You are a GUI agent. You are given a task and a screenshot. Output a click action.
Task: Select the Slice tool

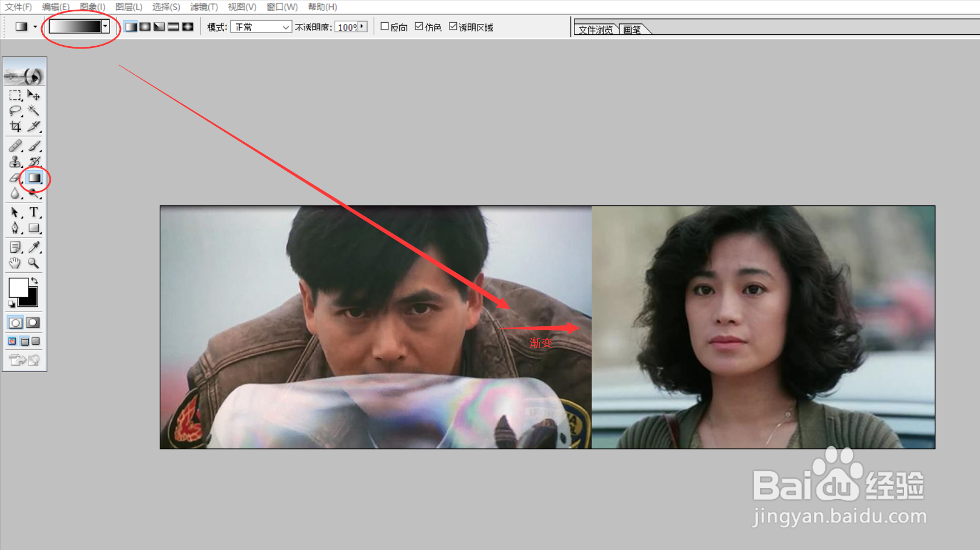(x=34, y=126)
